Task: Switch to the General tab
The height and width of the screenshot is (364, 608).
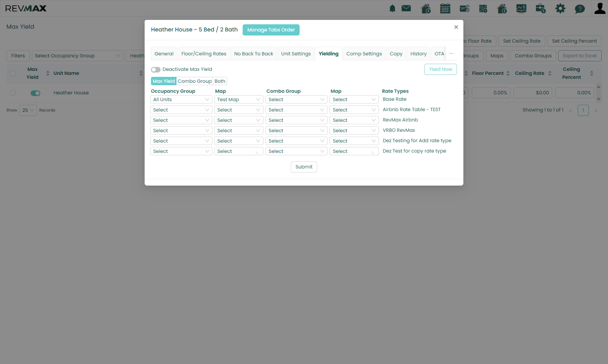Action: pos(164,54)
